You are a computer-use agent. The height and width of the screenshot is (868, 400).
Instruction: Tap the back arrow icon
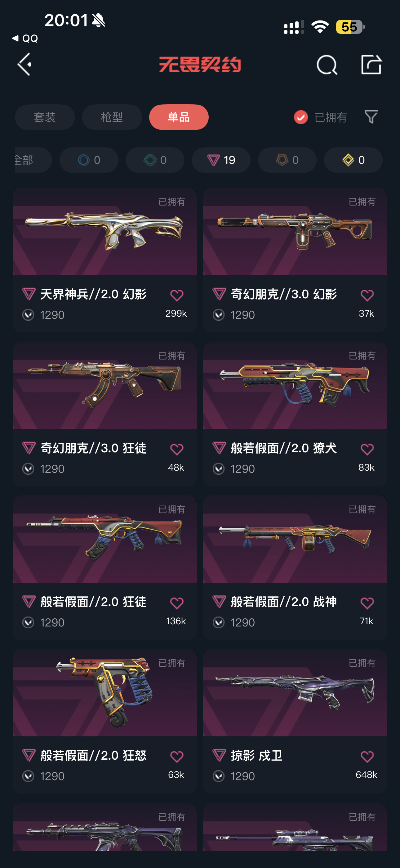coord(24,64)
